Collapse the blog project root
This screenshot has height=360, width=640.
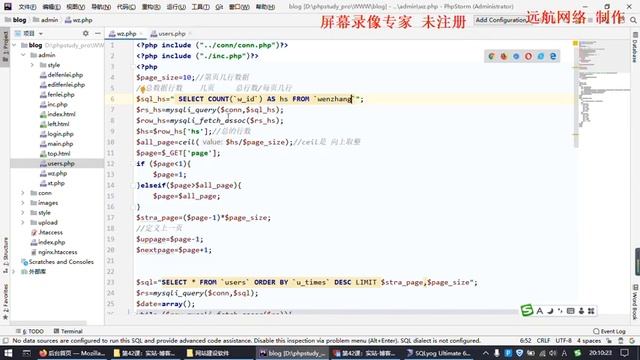14,45
